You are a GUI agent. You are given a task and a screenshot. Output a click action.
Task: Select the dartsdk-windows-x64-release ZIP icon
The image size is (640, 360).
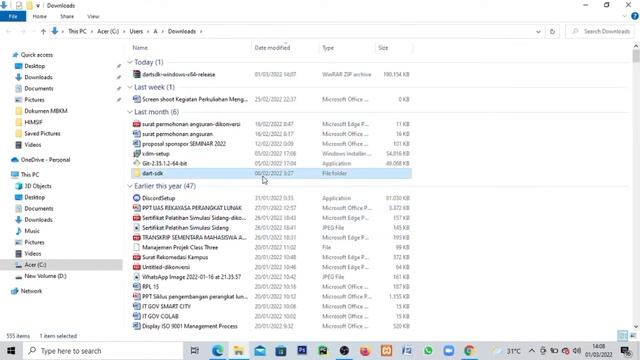(x=137, y=74)
